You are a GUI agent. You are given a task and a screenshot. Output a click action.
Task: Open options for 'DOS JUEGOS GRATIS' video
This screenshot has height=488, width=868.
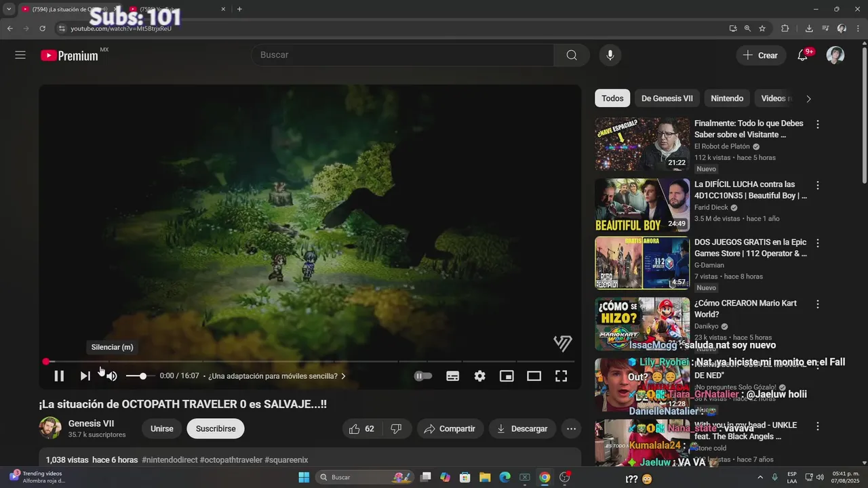point(818,243)
